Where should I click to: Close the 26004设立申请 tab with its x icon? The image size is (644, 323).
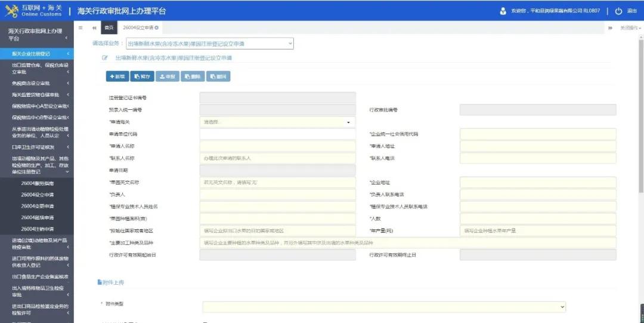point(157,28)
